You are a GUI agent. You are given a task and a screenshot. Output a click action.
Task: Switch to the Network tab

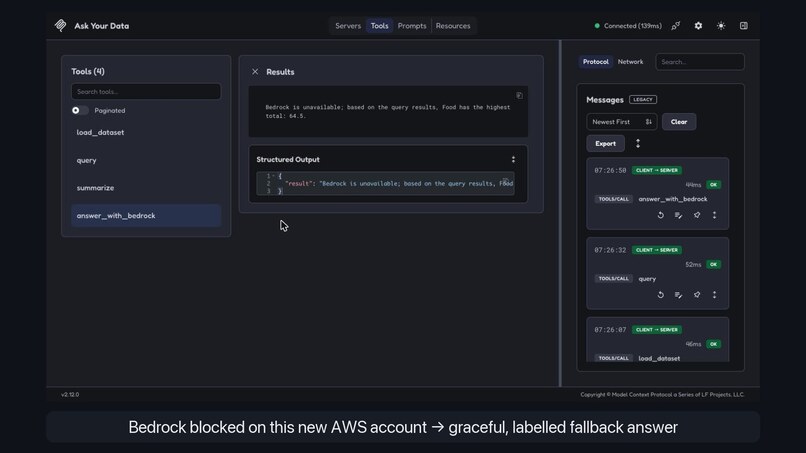pos(630,62)
